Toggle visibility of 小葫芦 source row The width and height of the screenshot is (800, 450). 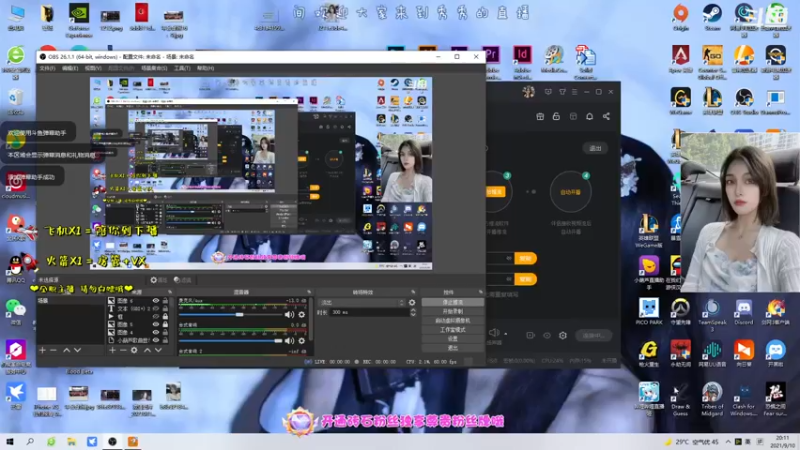click(x=156, y=340)
